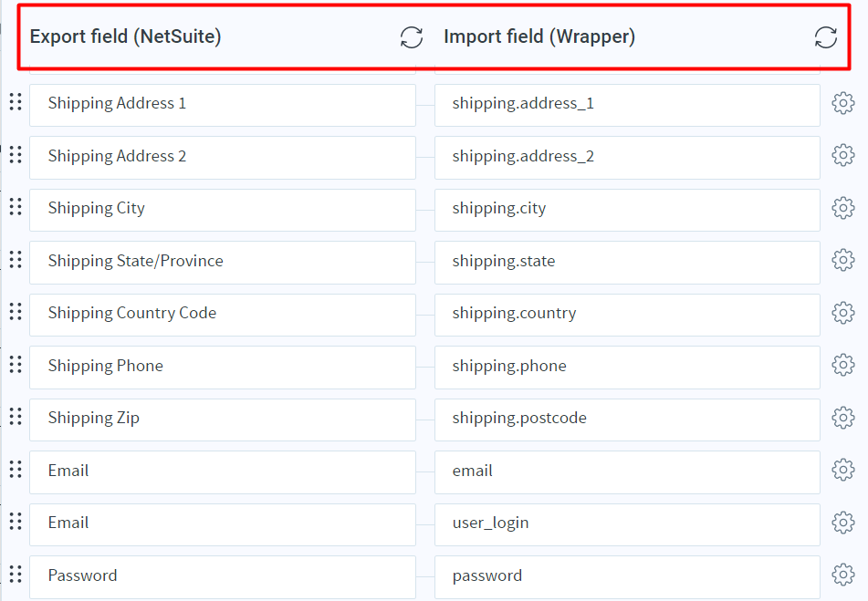Edit the Password export field
Screen dimensions: 868x601
tap(223, 577)
